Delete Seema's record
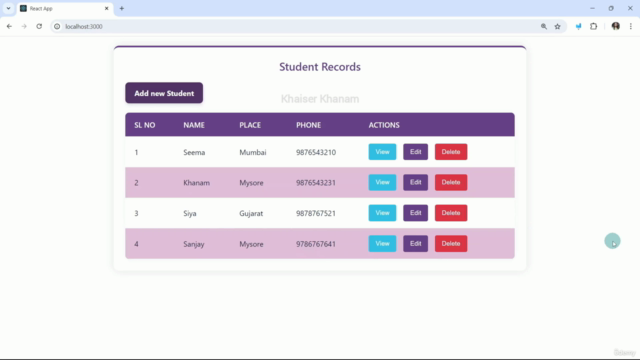640x360 pixels. pos(451,152)
